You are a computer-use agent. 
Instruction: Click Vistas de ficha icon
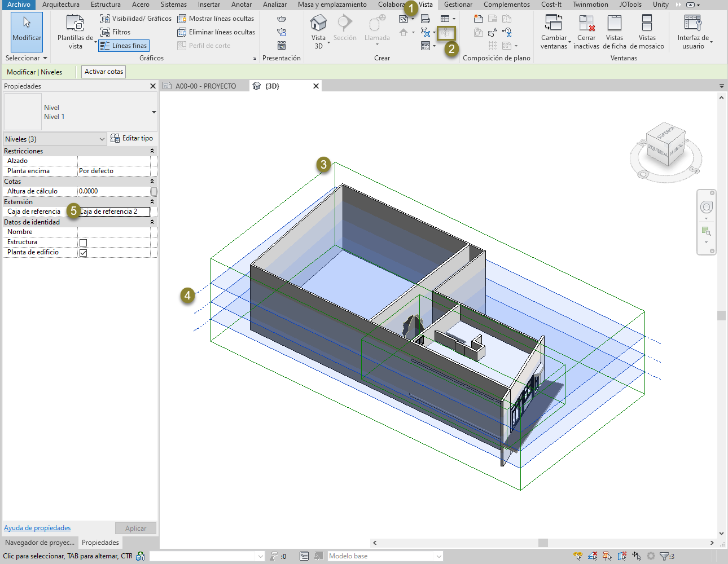(615, 23)
